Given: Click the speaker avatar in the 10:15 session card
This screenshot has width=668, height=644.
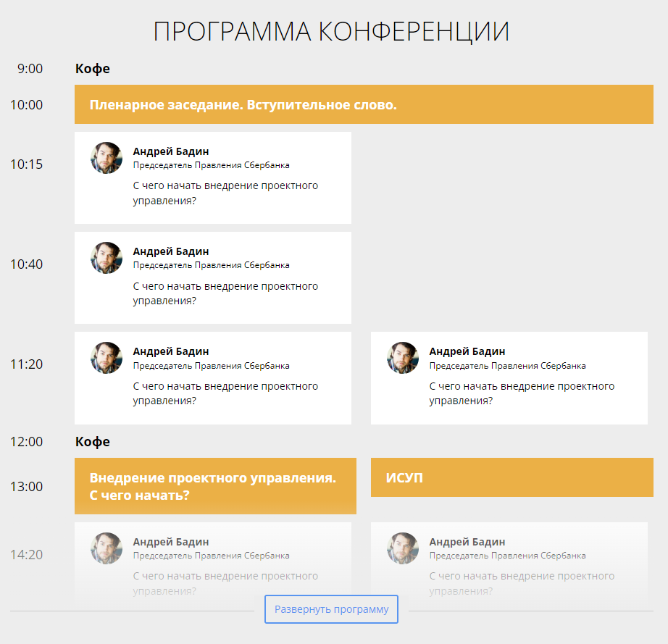Looking at the screenshot, I should 107,158.
